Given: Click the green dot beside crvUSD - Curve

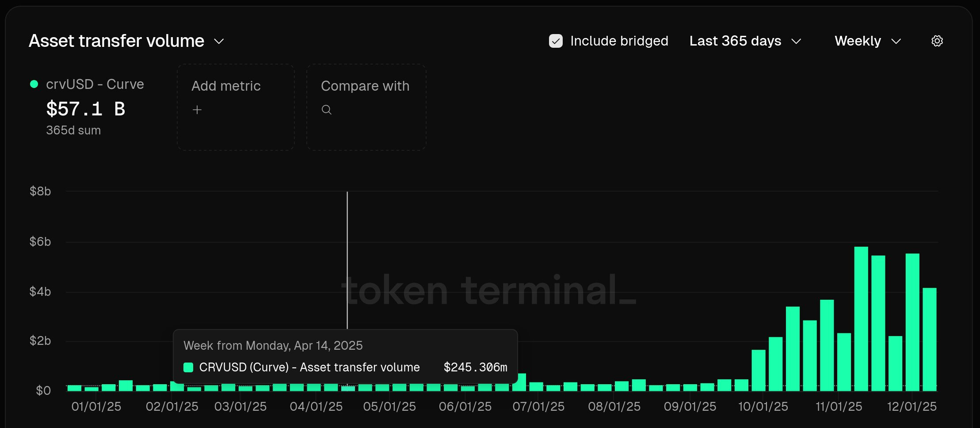Looking at the screenshot, I should click(34, 84).
